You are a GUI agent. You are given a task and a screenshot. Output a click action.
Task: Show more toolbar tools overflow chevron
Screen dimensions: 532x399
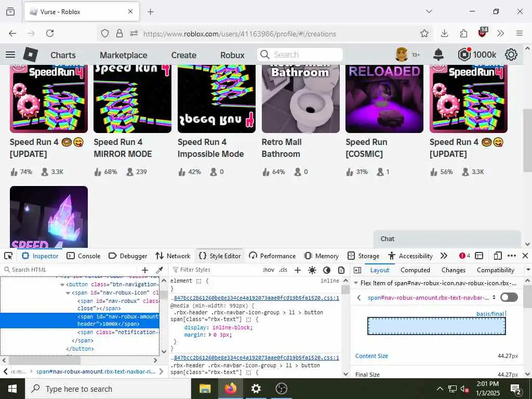pos(500,33)
